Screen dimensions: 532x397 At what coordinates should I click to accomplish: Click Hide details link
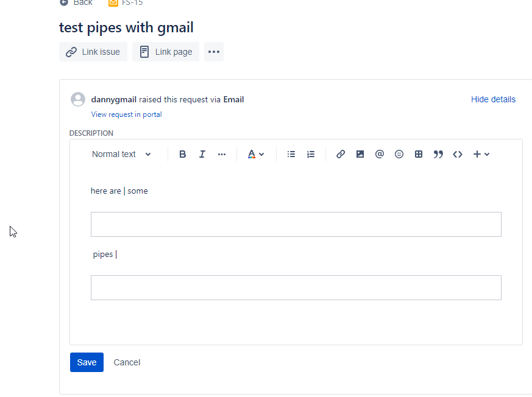point(493,99)
